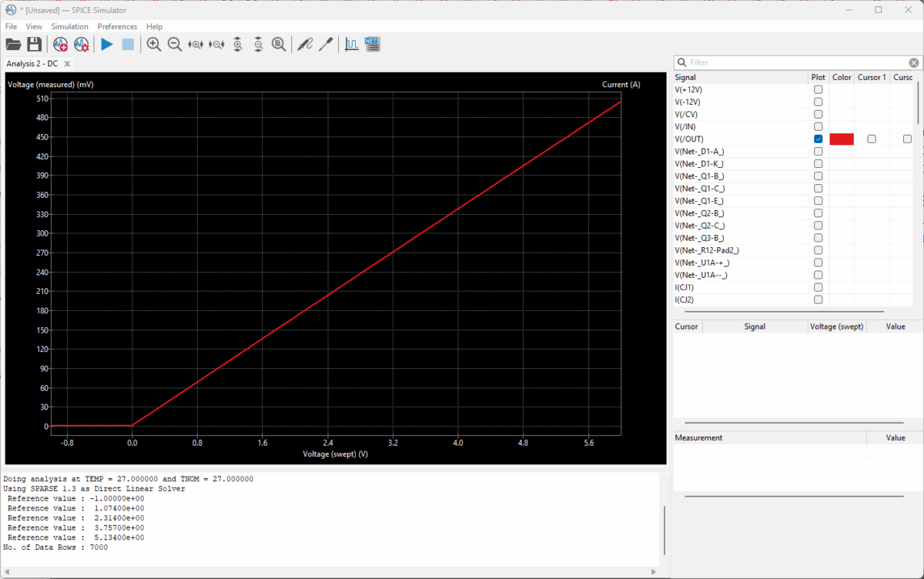Select the Analysis 2 - DC tab
This screenshot has height=579, width=924.
pyautogui.click(x=32, y=64)
